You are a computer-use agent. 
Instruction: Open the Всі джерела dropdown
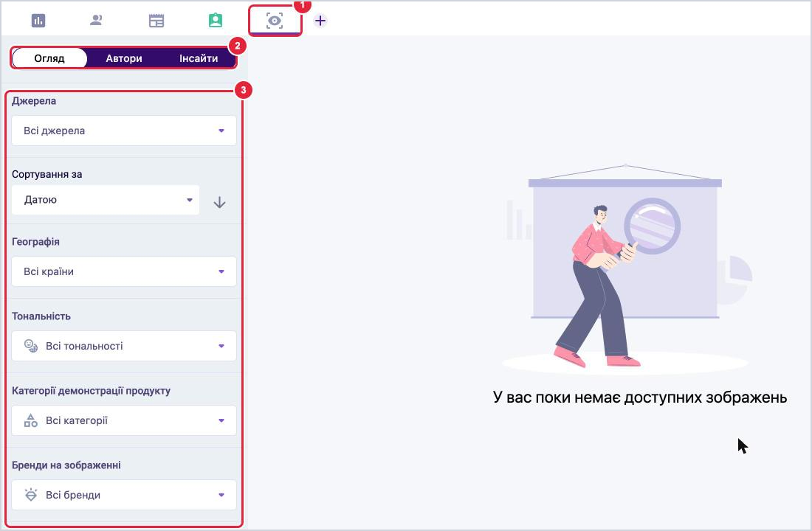(124, 131)
